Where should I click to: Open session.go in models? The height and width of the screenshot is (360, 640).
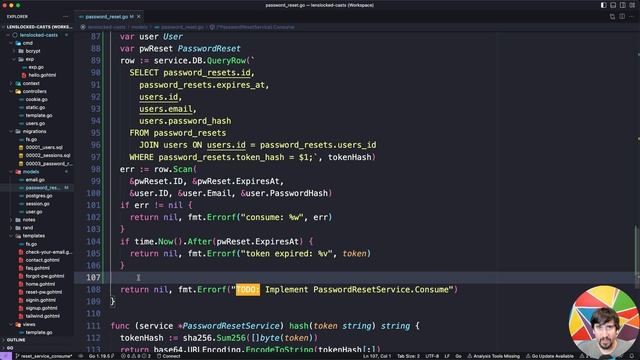tap(38, 204)
